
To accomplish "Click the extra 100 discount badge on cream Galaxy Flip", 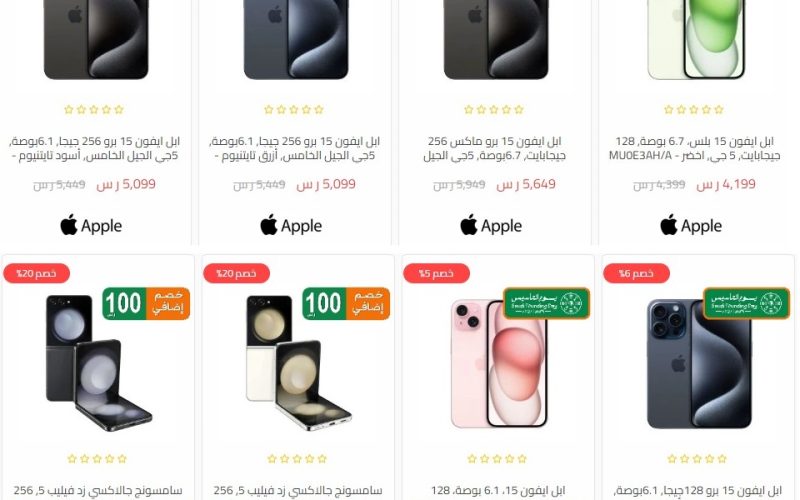I will click(x=346, y=304).
